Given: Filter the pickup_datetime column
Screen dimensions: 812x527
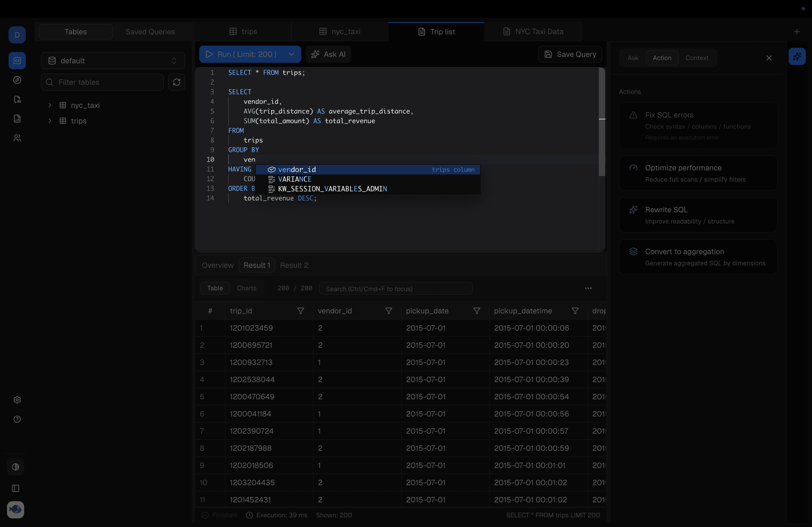Looking at the screenshot, I should (575, 311).
